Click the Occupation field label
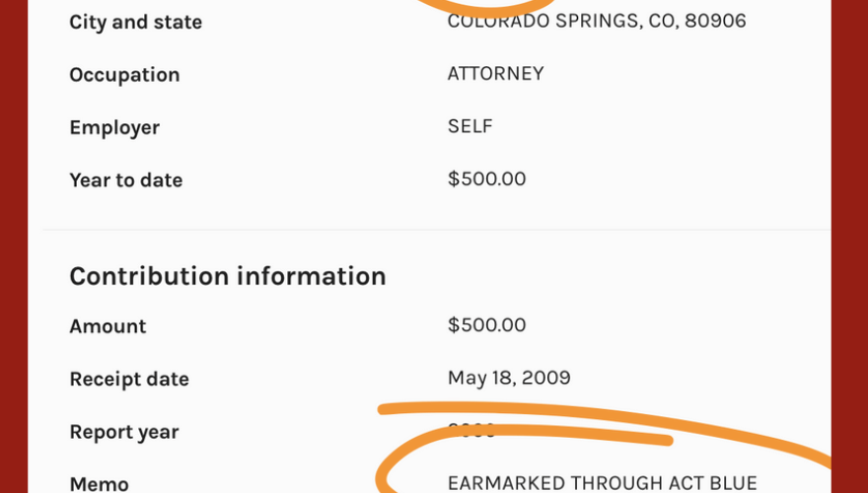The width and height of the screenshot is (868, 493). (x=124, y=75)
